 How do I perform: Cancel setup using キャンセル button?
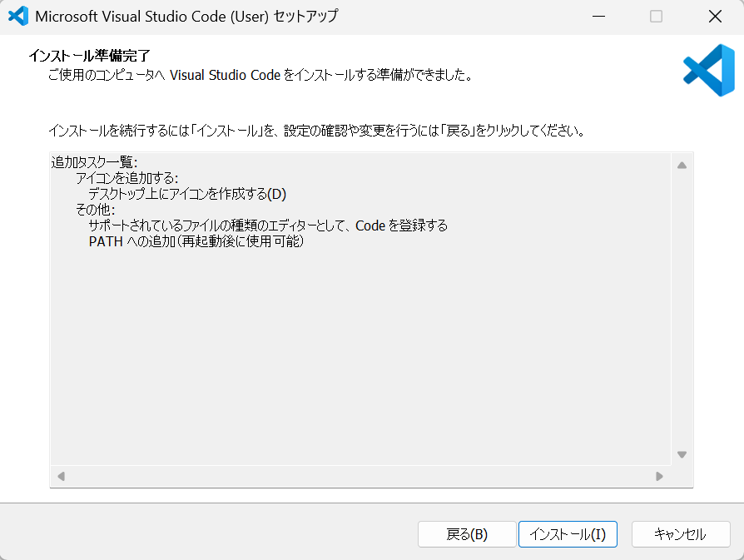pyautogui.click(x=680, y=534)
